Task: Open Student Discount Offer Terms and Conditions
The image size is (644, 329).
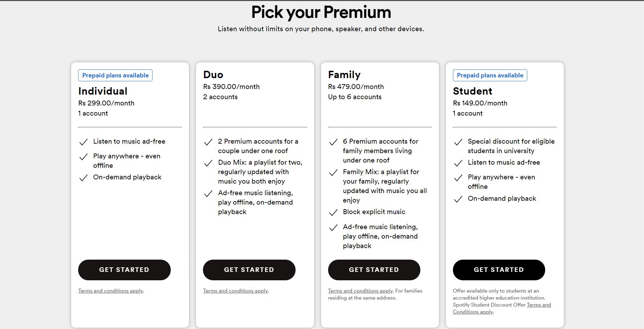Action: (538, 305)
